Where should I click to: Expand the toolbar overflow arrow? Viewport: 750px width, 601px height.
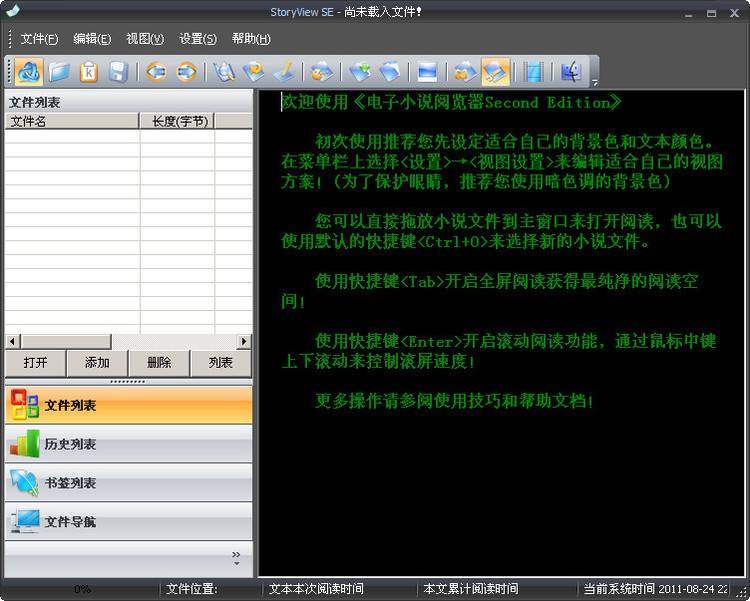point(595,82)
